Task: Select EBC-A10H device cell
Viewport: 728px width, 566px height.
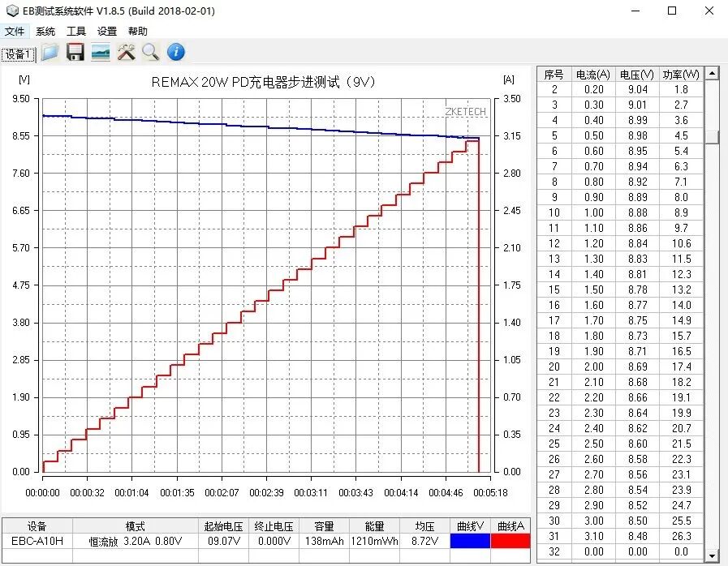Action: click(x=37, y=541)
